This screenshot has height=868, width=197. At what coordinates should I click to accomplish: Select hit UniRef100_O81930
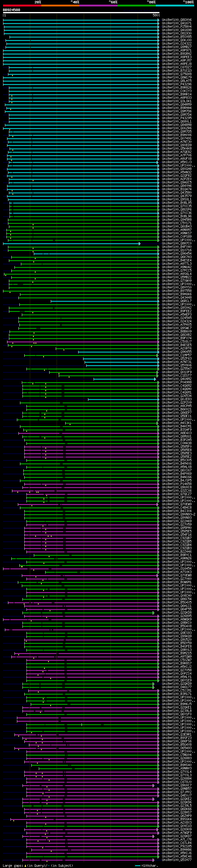(x=176, y=33)
